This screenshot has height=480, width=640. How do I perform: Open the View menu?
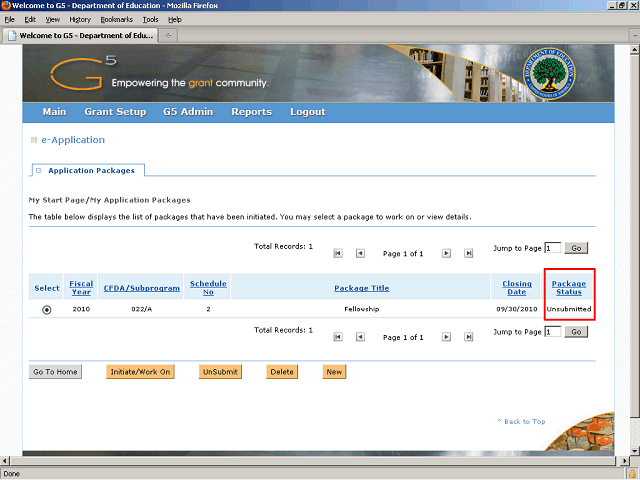[53, 20]
